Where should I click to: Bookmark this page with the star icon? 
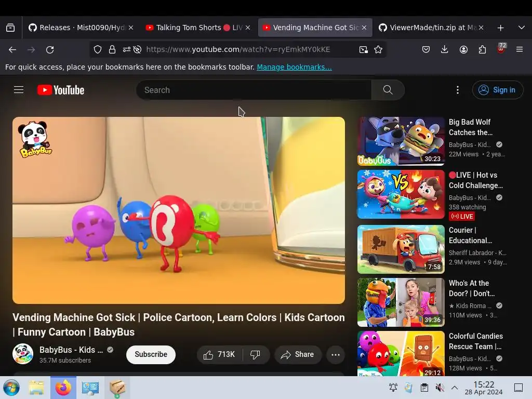click(x=378, y=49)
